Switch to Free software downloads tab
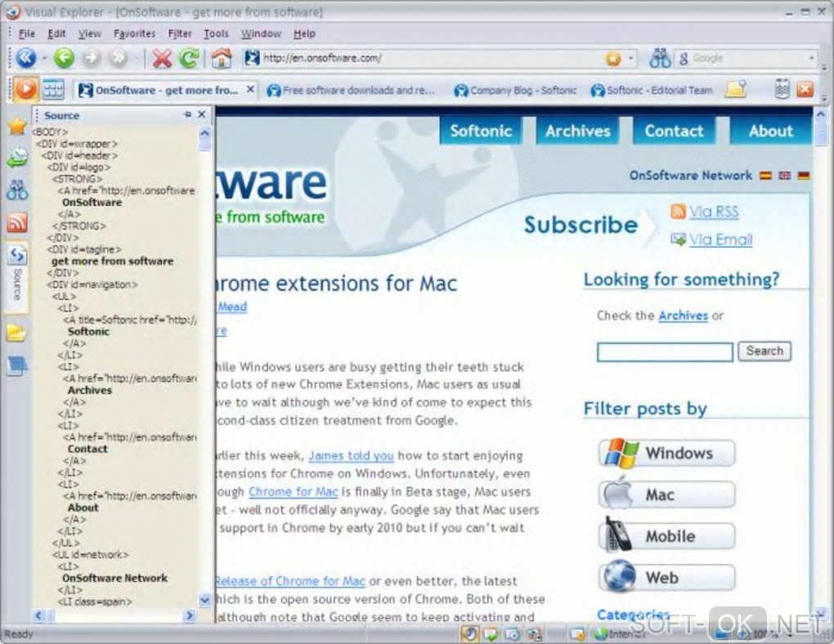 click(352, 90)
